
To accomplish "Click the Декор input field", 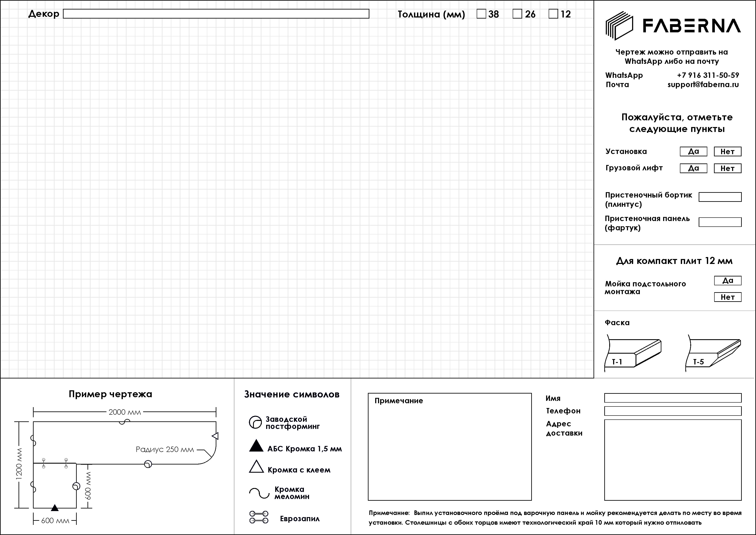I will [216, 14].
